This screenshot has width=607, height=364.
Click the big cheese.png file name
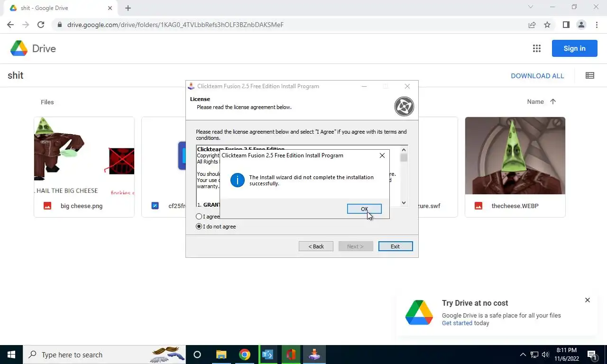coord(82,206)
